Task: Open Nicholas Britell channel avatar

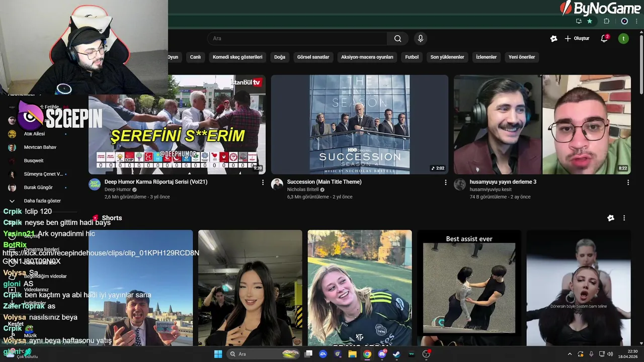Action: [x=277, y=184]
